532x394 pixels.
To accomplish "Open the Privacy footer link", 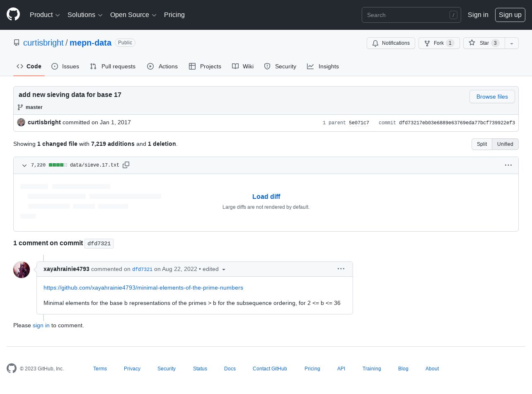I will point(132,369).
